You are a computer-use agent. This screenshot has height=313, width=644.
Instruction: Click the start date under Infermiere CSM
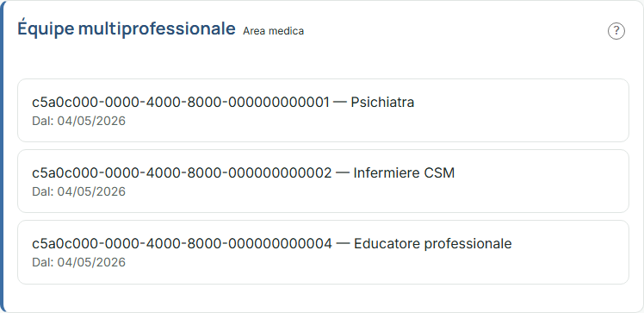91,191
